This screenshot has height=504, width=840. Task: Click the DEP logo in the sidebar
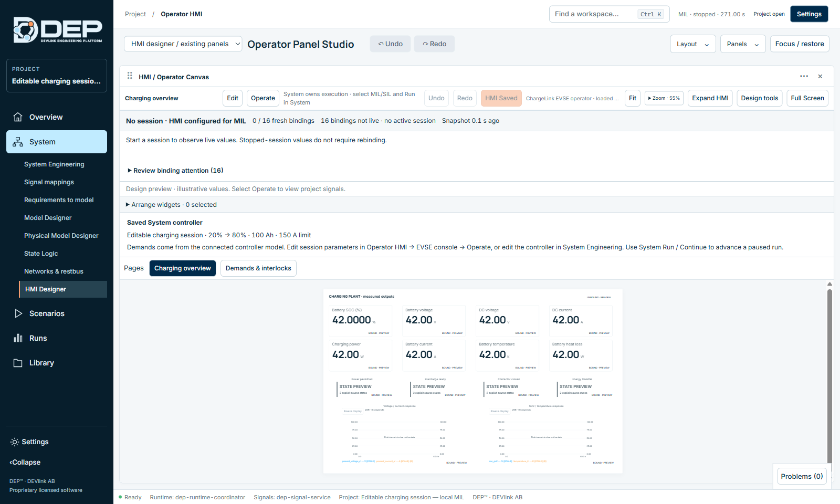57,30
